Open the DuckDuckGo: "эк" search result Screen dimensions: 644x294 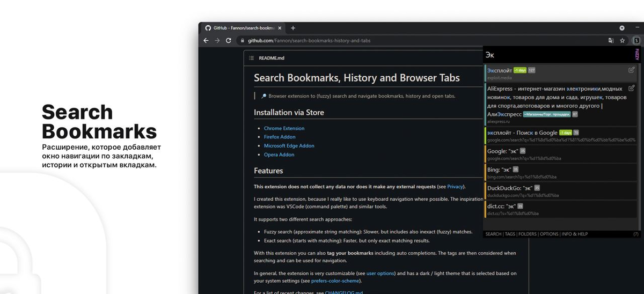(560, 190)
